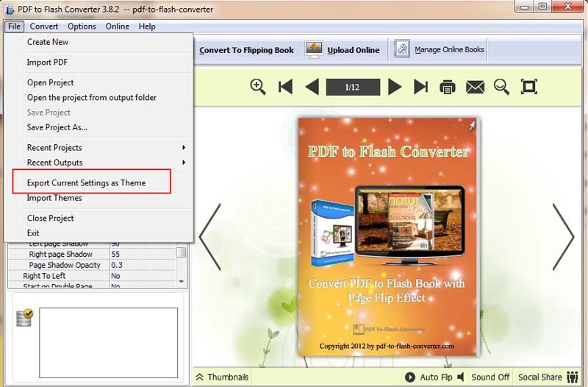Click the Upload Online monitor icon
This screenshot has height=387, width=588.
pos(314,49)
